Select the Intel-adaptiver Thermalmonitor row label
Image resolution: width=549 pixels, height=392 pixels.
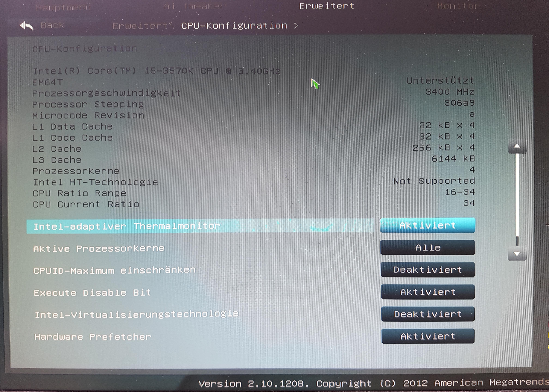pyautogui.click(x=127, y=226)
